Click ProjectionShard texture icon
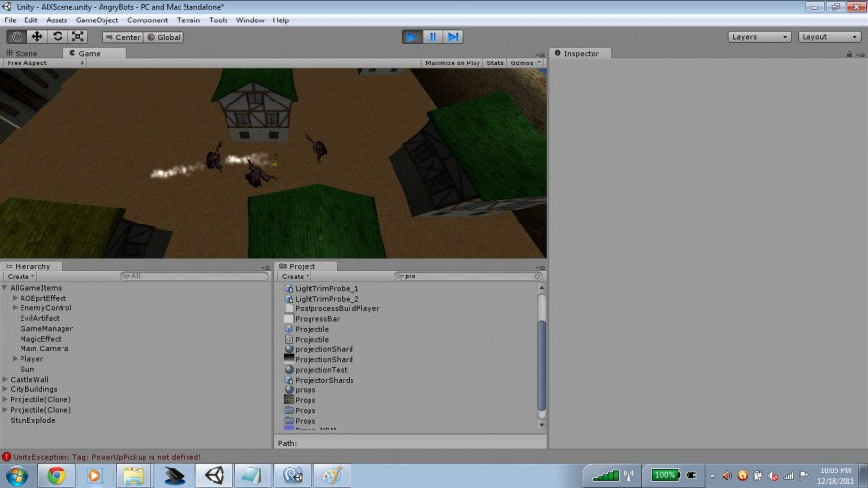Viewport: 868px width, 488px height. pyautogui.click(x=288, y=359)
